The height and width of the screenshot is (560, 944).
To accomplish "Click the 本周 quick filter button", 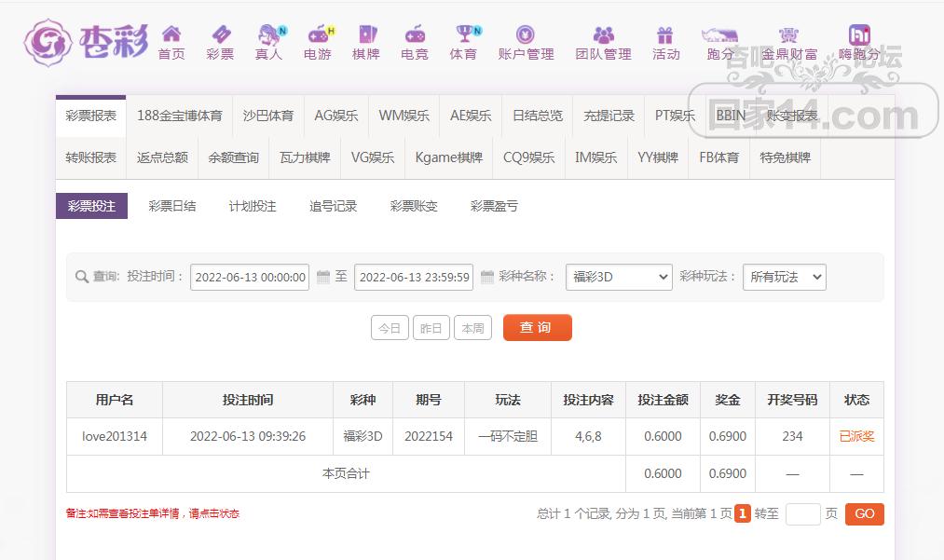I will coord(472,328).
